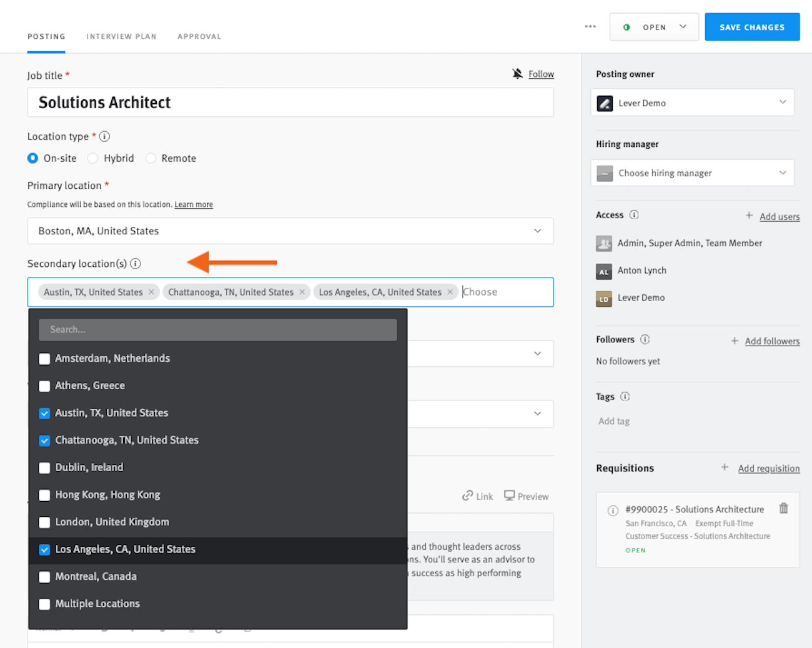Click the info icon next to Location type
Screen dimensions: 812x648
coord(104,136)
